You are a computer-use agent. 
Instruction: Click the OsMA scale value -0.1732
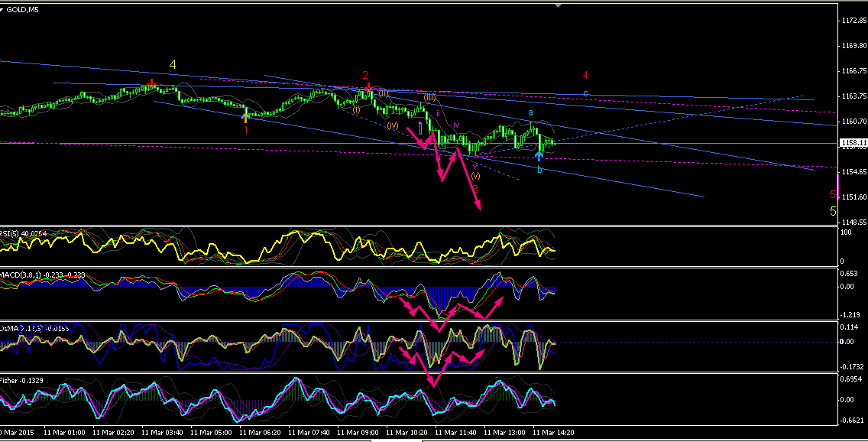coord(851,366)
